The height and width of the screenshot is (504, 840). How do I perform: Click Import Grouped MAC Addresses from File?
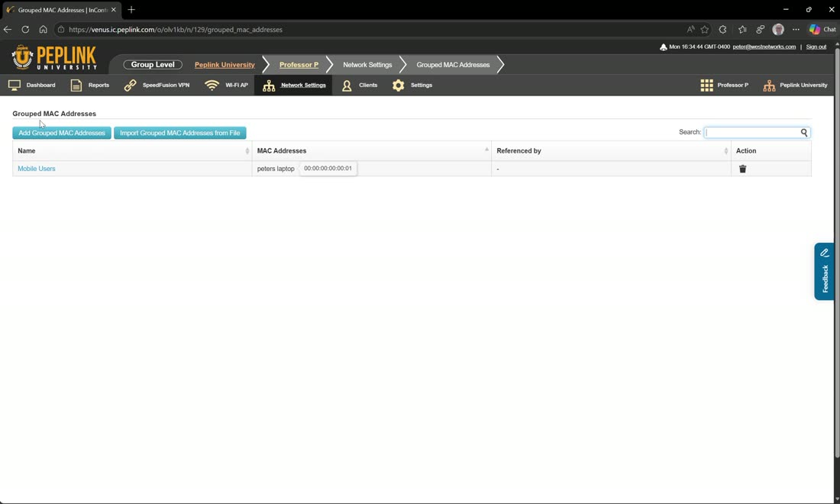(180, 133)
